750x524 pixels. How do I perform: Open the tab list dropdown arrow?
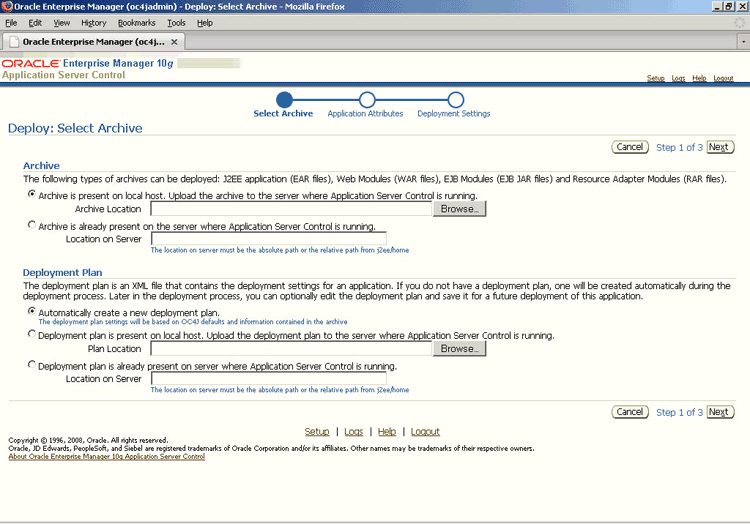click(x=743, y=42)
